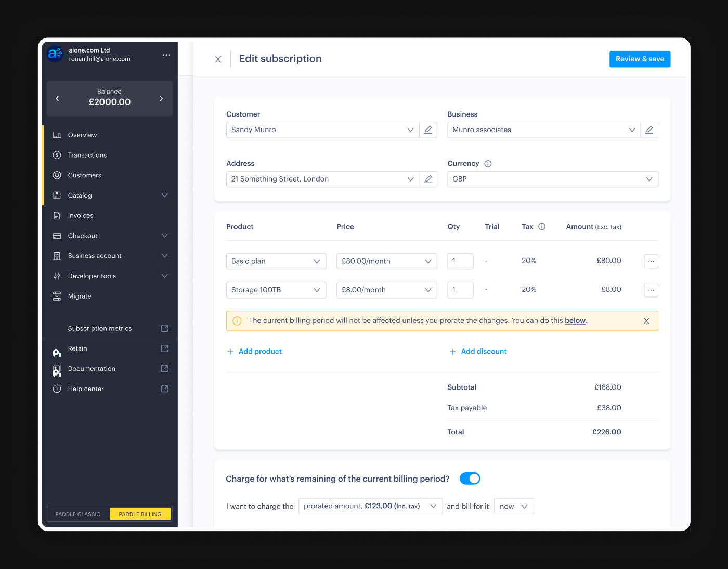Select the Transactions sidebar icon
The width and height of the screenshot is (728, 569).
click(x=57, y=154)
